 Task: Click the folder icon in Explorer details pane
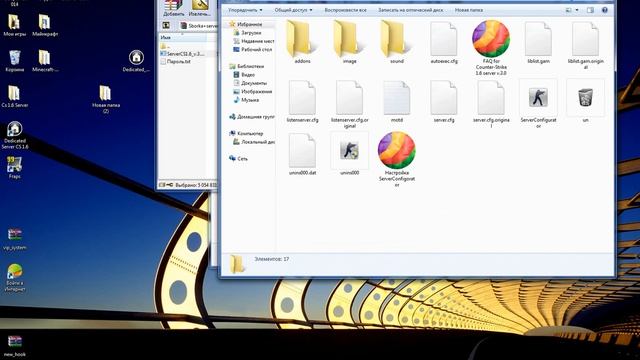point(237,264)
